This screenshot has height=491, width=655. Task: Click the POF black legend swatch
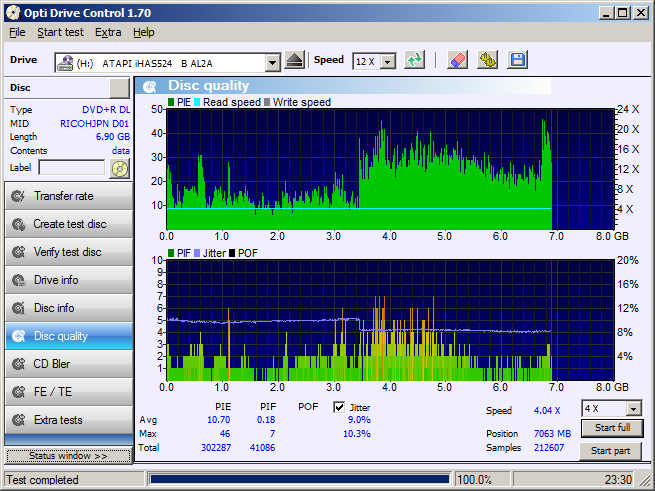point(232,253)
